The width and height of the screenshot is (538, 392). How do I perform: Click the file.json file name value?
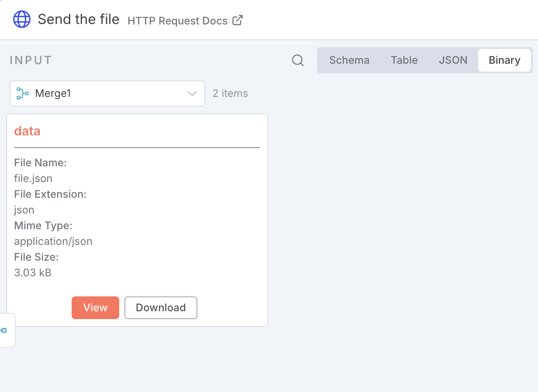coord(33,179)
